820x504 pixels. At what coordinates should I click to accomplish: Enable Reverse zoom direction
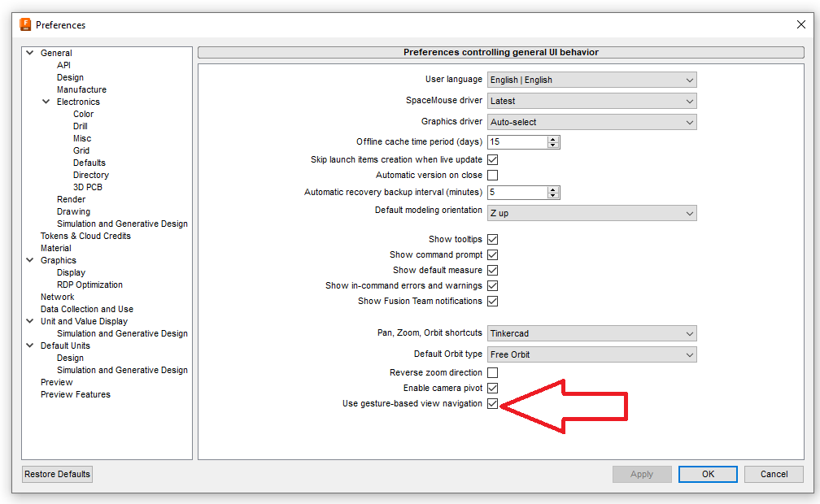pyautogui.click(x=492, y=372)
